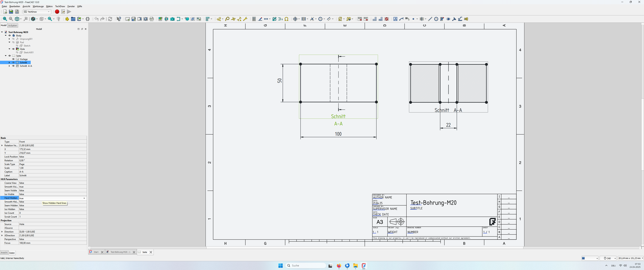Click the Undo arrow icon
This screenshot has width=644, height=270.
96,19
